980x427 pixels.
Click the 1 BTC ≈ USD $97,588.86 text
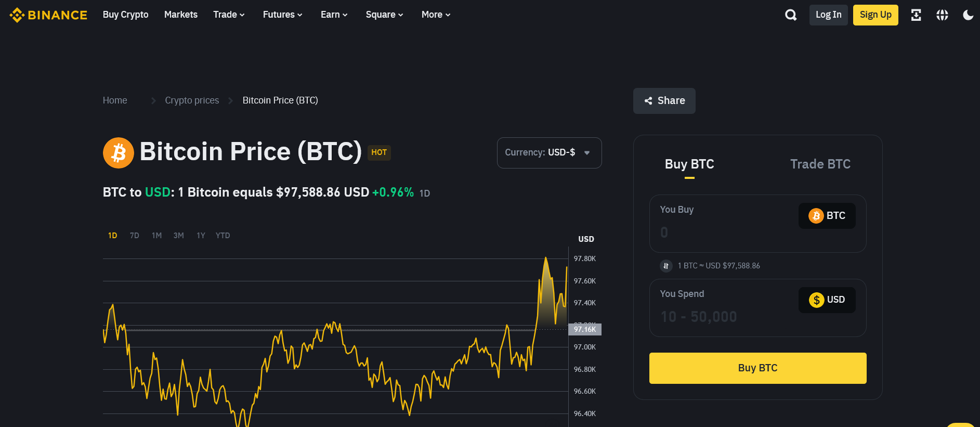(x=718, y=266)
